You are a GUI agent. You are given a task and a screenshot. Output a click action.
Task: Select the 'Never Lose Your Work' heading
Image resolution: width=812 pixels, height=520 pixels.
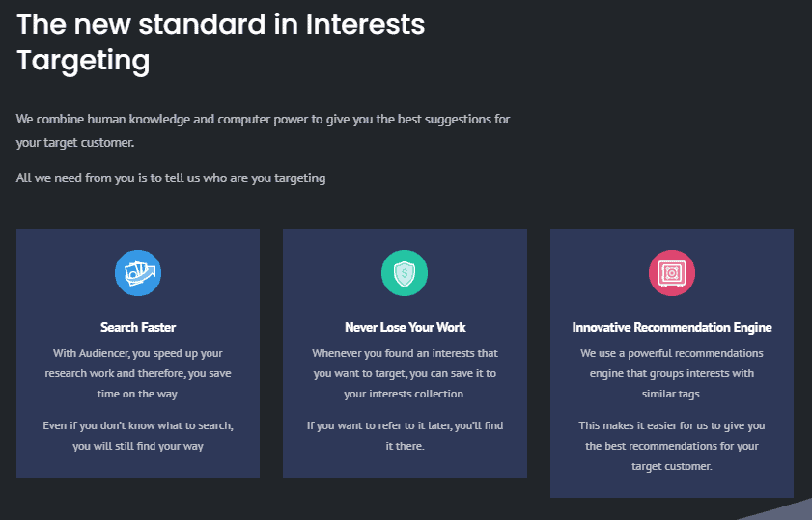pos(405,327)
